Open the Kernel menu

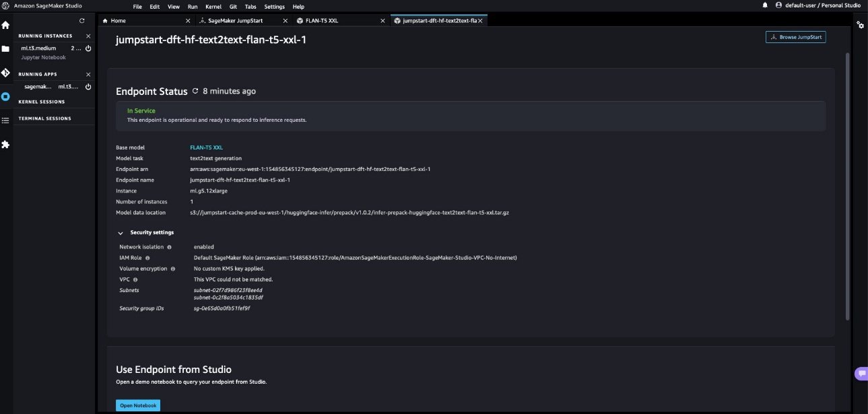click(213, 6)
